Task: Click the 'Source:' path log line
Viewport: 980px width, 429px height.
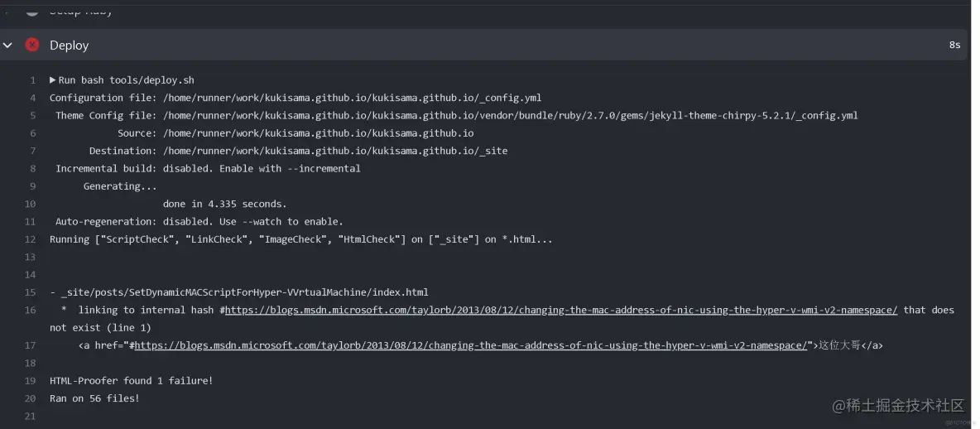Action: coord(295,133)
